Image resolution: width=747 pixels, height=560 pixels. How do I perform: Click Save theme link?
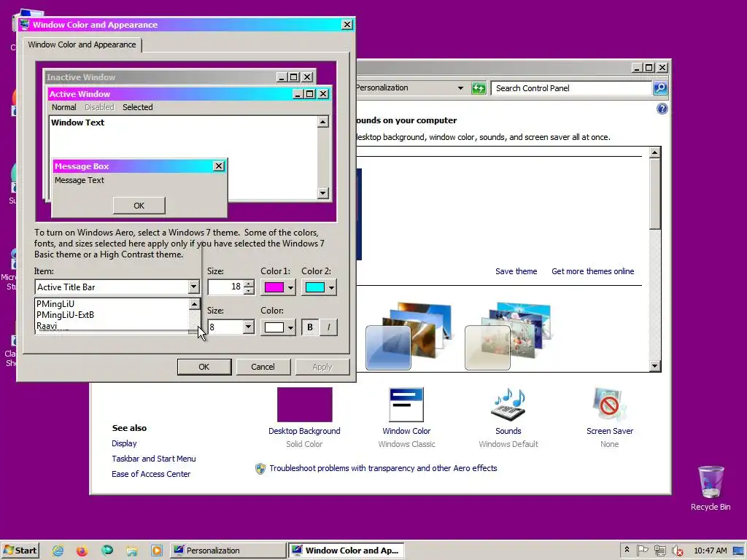516,271
